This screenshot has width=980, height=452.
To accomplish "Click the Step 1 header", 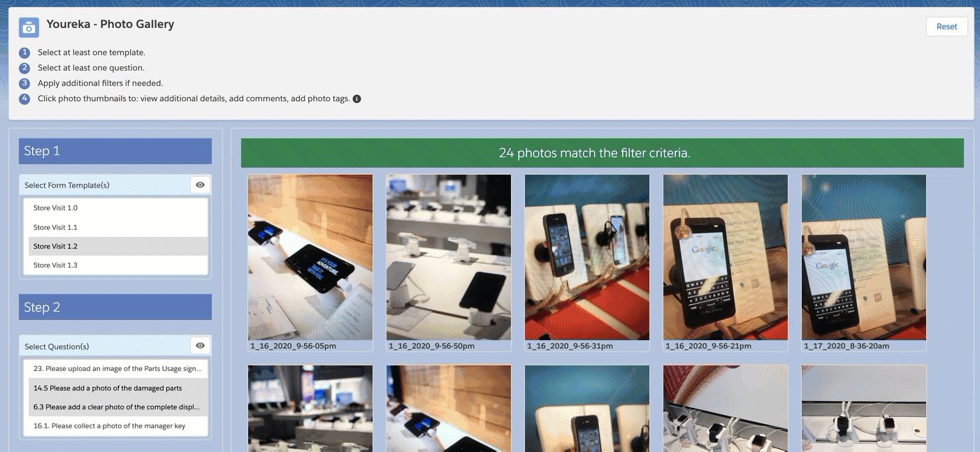I will coord(115,151).
